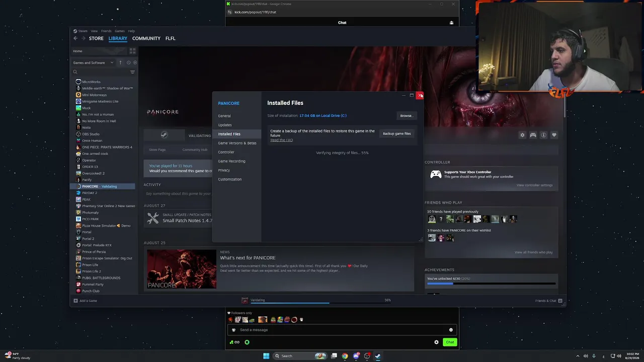Open game info icon
The image size is (644, 362).
tap(543, 135)
